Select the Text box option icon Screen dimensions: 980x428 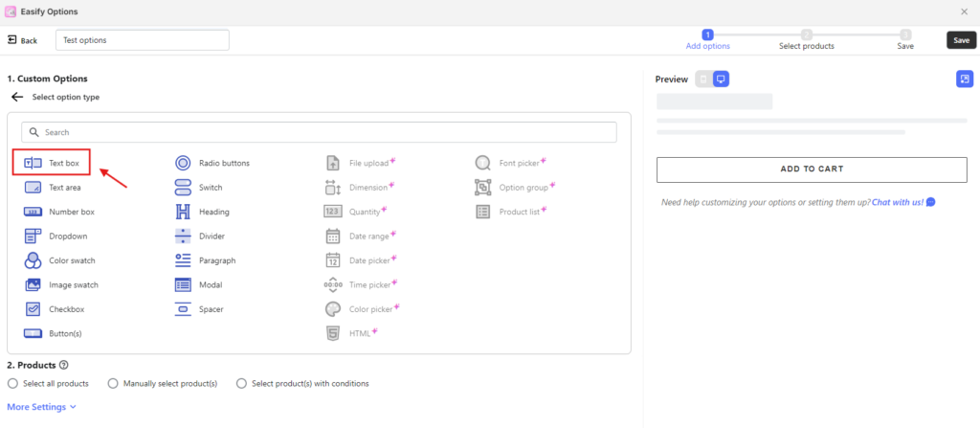pyautogui.click(x=33, y=163)
